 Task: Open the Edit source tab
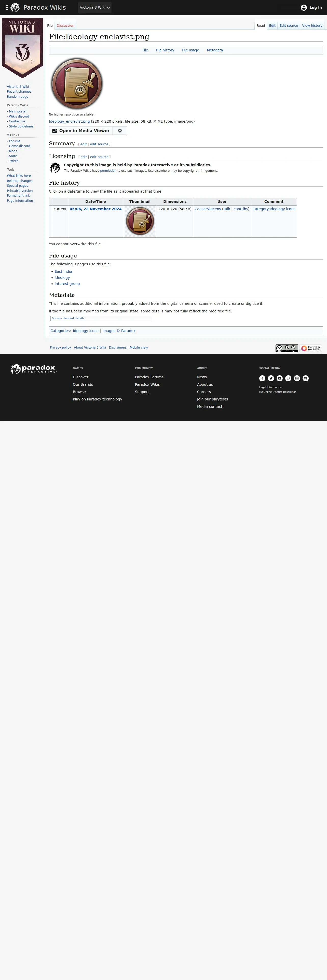point(289,25)
